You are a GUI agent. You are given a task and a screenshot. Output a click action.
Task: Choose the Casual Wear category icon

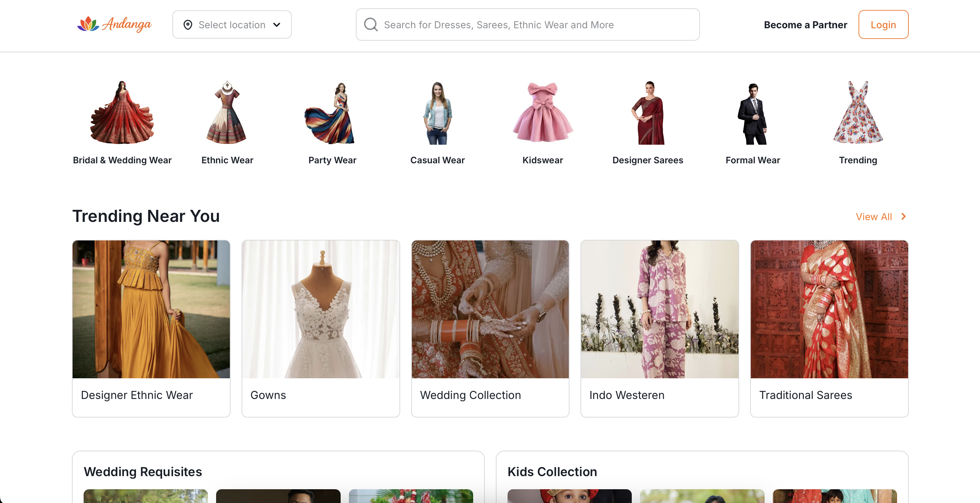(437, 113)
